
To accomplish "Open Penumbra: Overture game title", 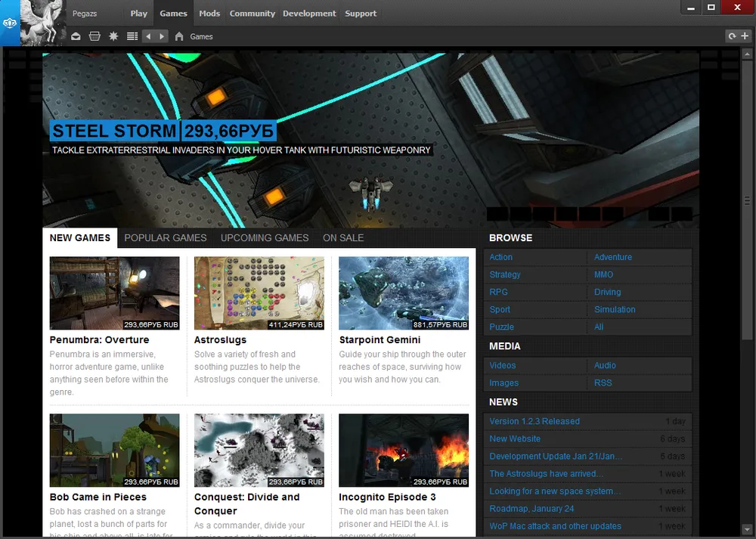I will 99,340.
